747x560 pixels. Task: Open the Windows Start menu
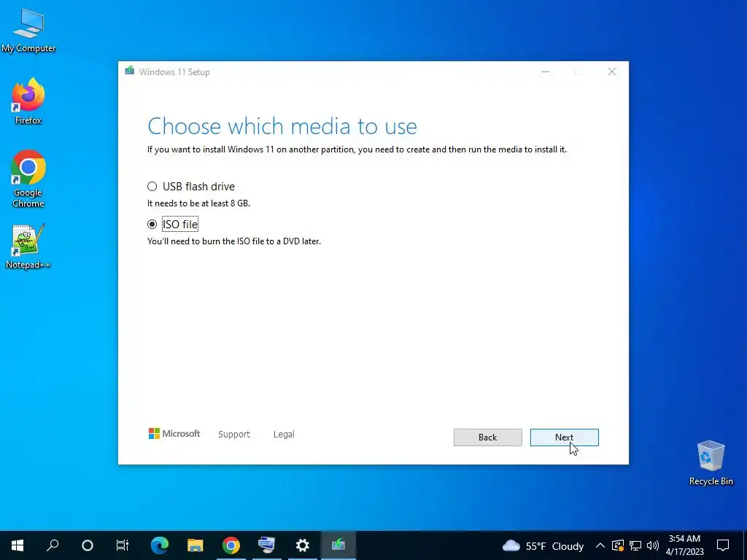point(18,545)
